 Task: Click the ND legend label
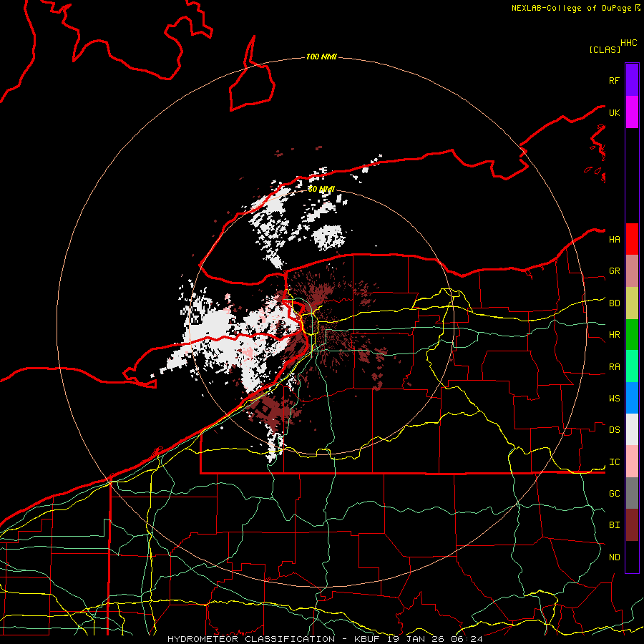(x=614, y=557)
